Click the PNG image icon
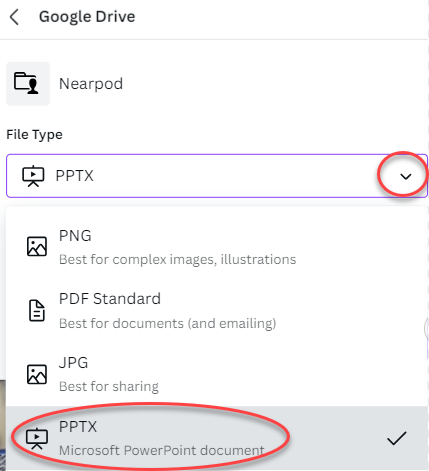 tap(37, 247)
